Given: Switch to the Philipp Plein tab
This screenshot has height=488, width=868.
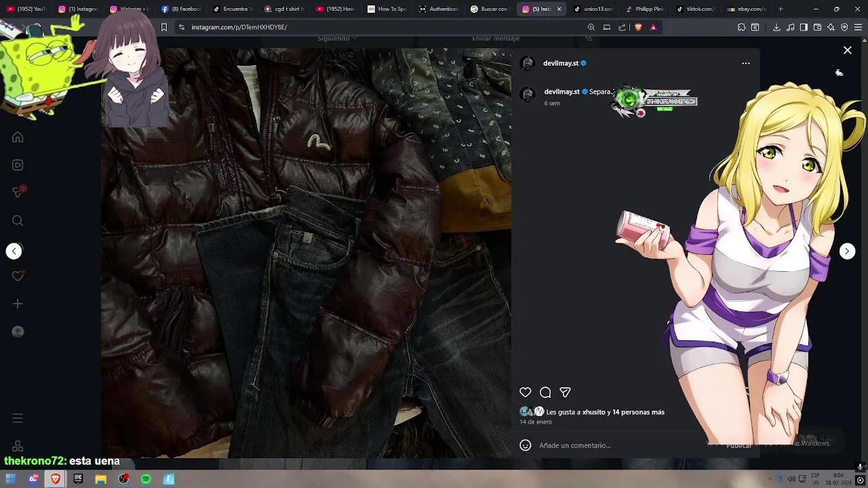Looking at the screenshot, I should click(x=644, y=9).
